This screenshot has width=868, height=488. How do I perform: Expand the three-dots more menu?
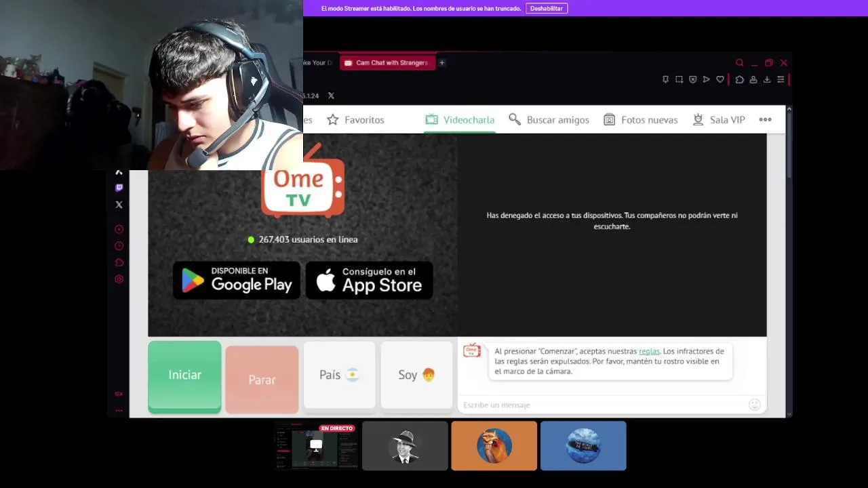click(765, 119)
